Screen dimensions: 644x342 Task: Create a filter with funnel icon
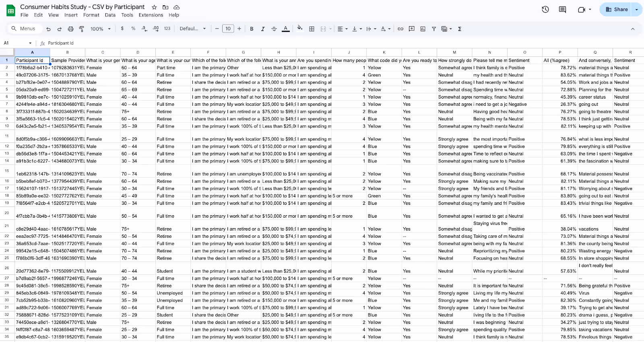coord(434,29)
